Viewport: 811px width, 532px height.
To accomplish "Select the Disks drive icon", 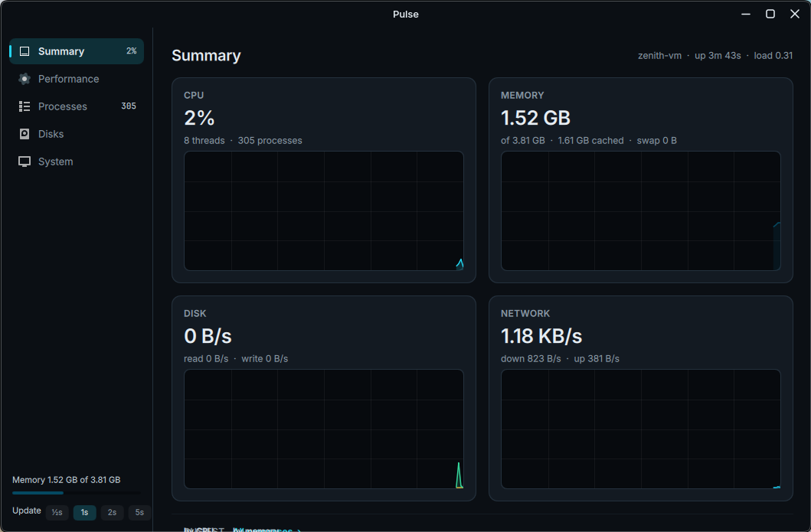I will pos(25,134).
